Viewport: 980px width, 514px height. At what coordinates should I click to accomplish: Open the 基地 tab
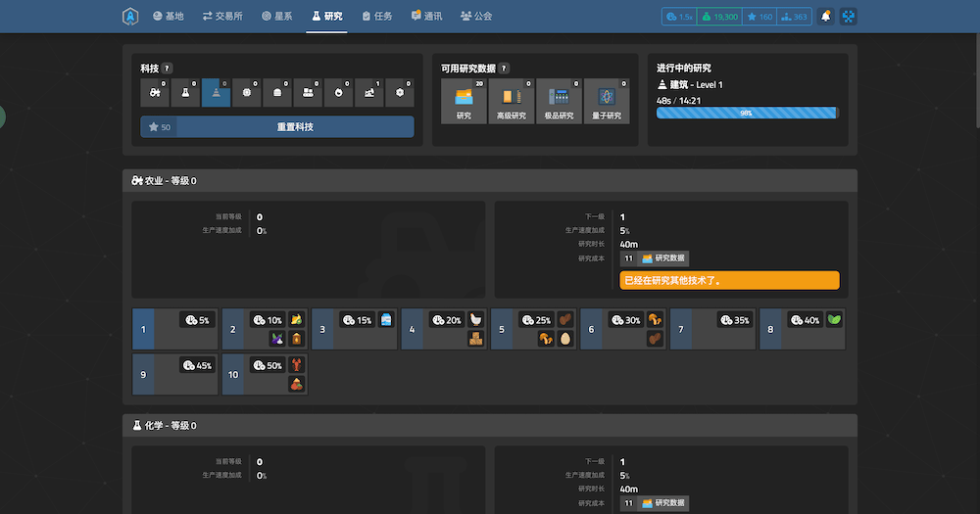[x=169, y=17]
